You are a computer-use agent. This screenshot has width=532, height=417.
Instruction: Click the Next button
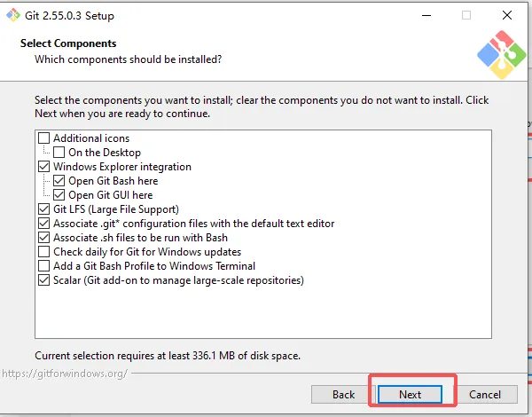(410, 394)
